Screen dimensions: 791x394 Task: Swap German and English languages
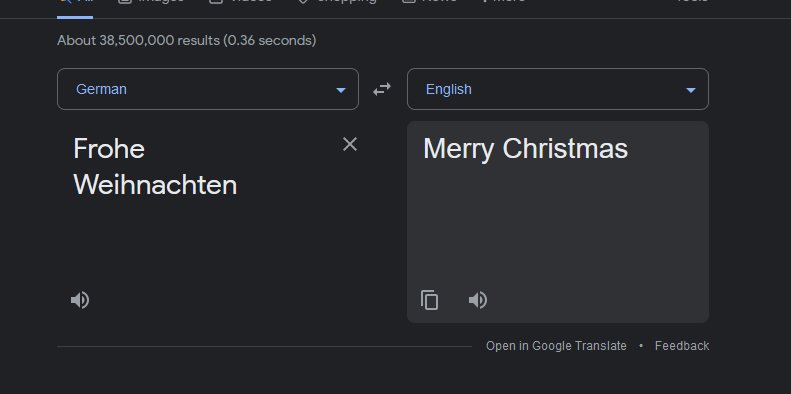(382, 89)
